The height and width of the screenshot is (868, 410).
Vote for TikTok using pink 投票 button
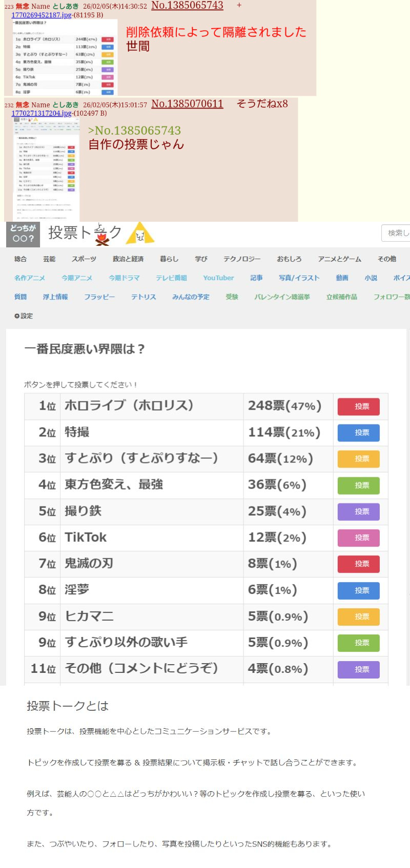coord(358,538)
